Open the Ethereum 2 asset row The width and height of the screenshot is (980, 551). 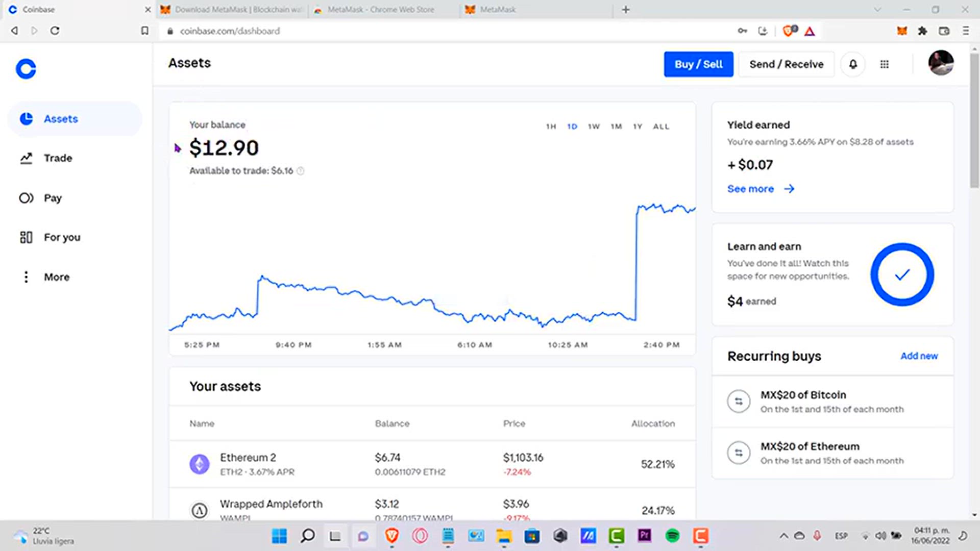tap(432, 464)
